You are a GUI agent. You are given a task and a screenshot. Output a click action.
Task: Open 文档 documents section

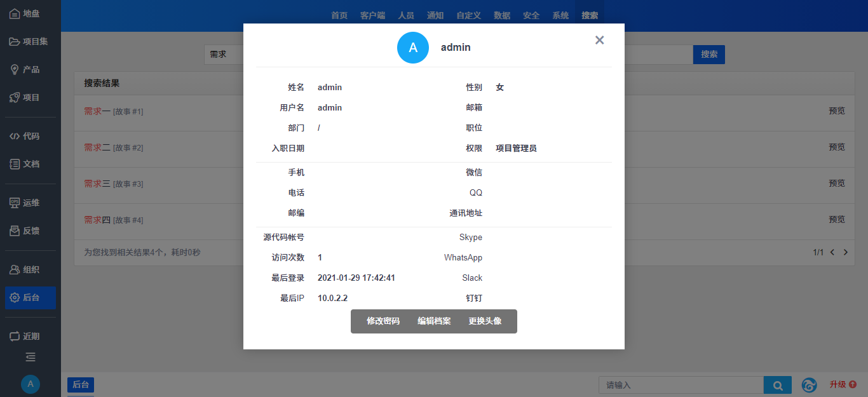(30, 164)
